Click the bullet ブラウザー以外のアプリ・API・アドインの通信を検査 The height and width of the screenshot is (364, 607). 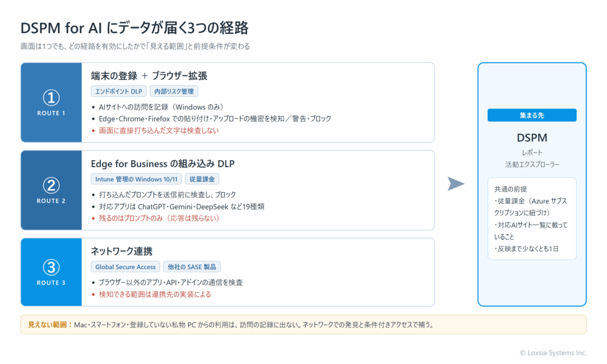coord(171,282)
